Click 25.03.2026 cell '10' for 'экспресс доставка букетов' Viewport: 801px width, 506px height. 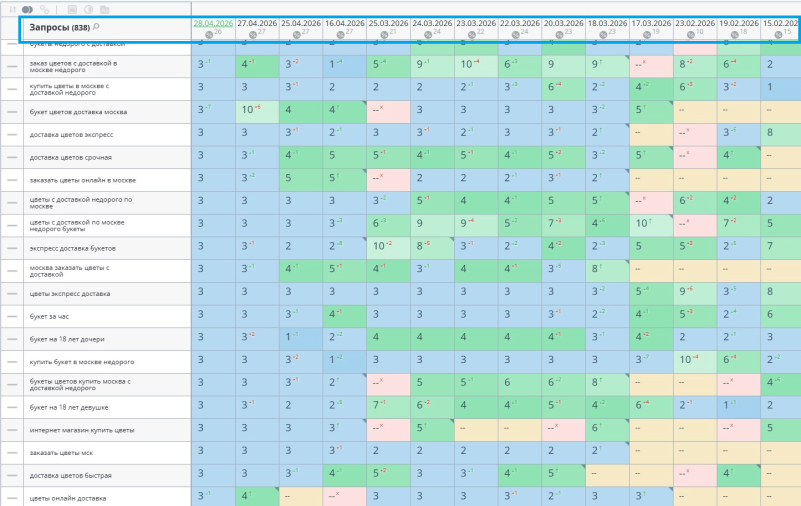pyautogui.click(x=388, y=248)
